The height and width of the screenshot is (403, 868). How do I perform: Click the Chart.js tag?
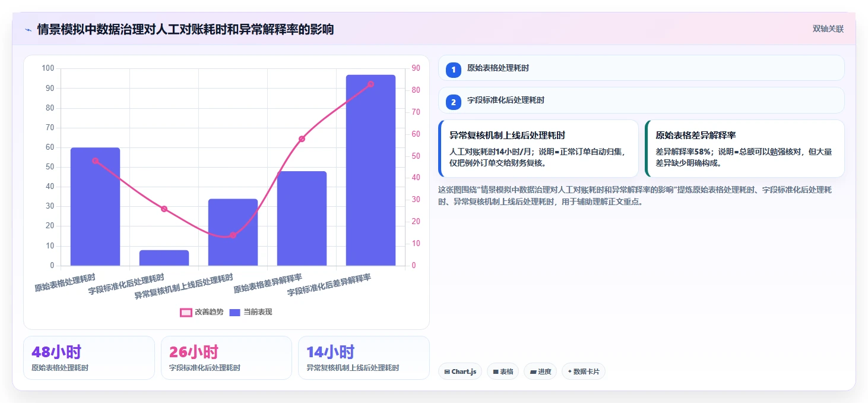coord(460,371)
